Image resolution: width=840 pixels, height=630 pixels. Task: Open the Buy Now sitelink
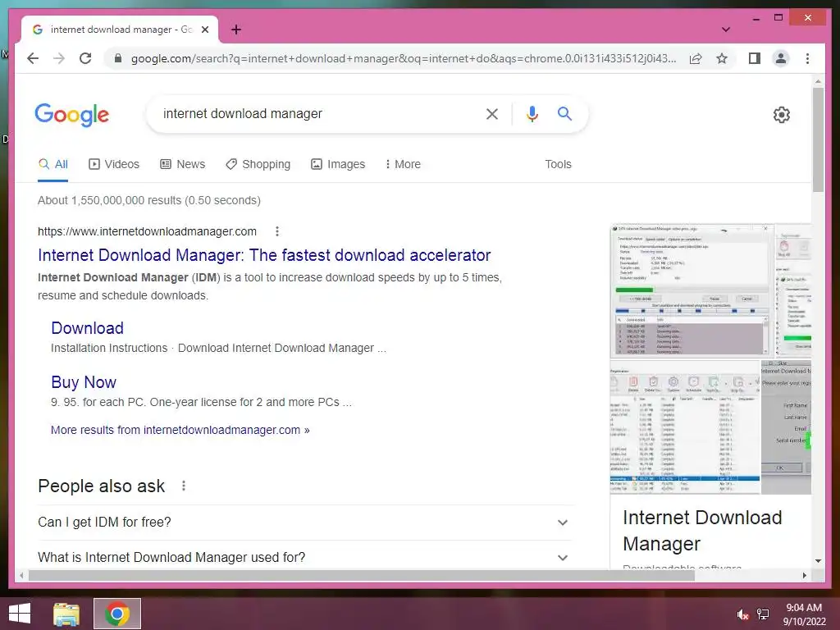click(84, 382)
